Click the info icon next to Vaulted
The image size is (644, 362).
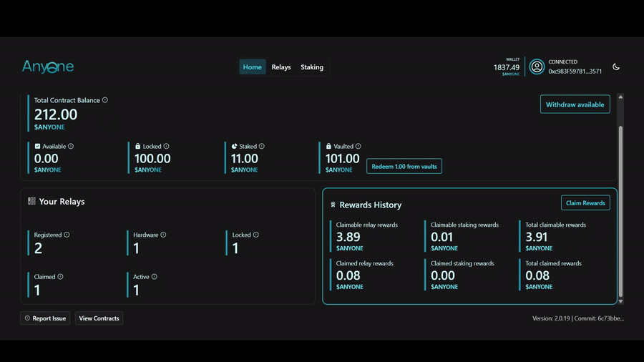click(x=358, y=146)
